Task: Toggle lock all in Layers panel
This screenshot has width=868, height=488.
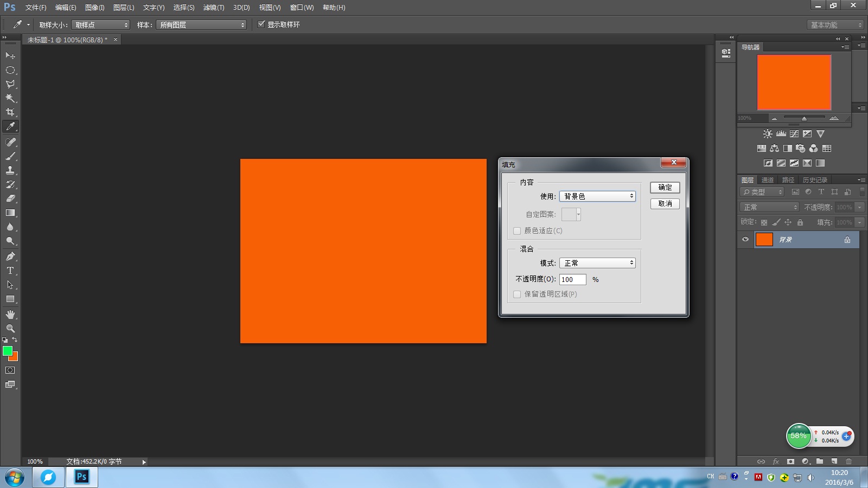Action: click(800, 222)
